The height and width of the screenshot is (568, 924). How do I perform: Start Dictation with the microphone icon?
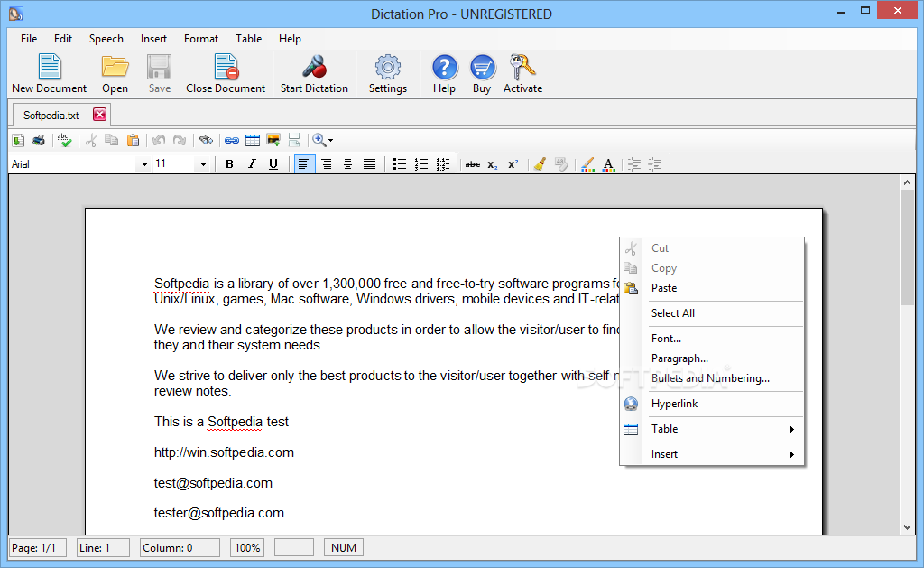tap(314, 74)
